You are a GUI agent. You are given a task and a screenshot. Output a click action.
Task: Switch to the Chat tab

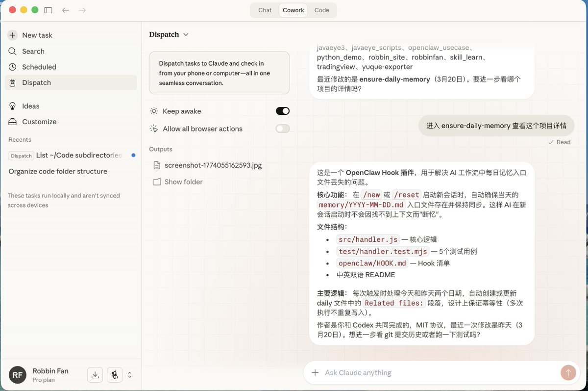tap(265, 10)
